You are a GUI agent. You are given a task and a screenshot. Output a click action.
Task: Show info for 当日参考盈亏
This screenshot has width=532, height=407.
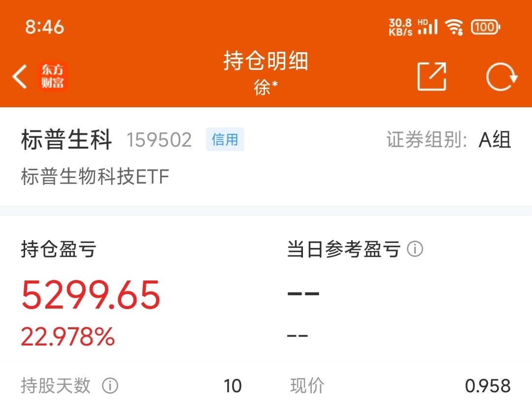point(415,249)
